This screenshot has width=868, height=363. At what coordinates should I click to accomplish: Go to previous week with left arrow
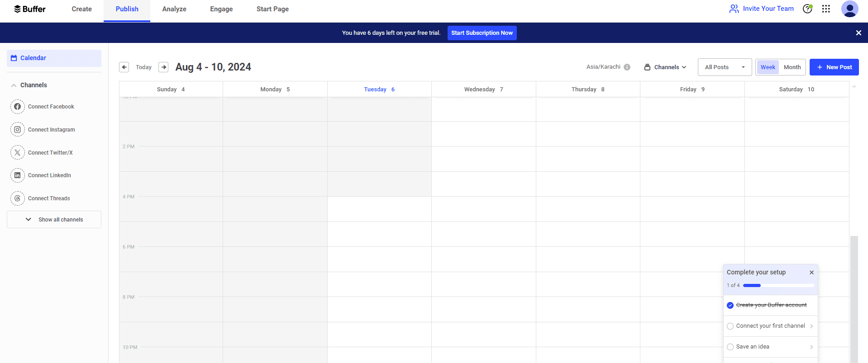124,67
